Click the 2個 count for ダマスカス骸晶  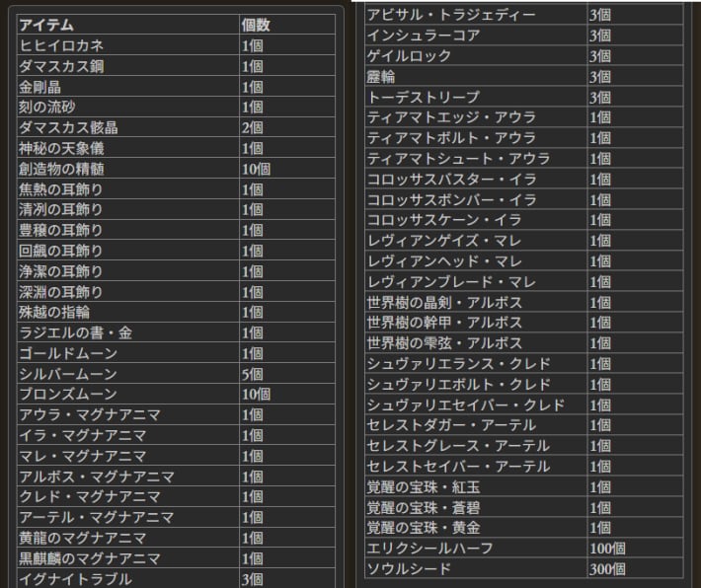click(x=253, y=128)
